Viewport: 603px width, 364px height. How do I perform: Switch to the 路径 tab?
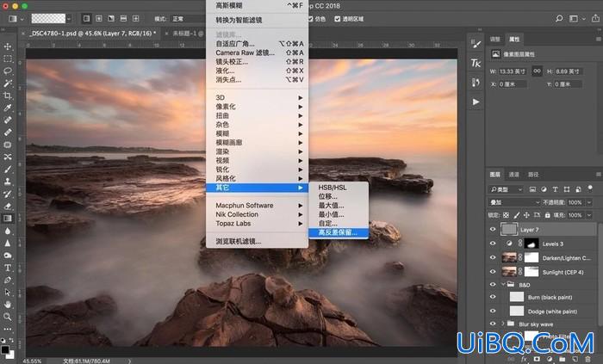pyautogui.click(x=533, y=175)
